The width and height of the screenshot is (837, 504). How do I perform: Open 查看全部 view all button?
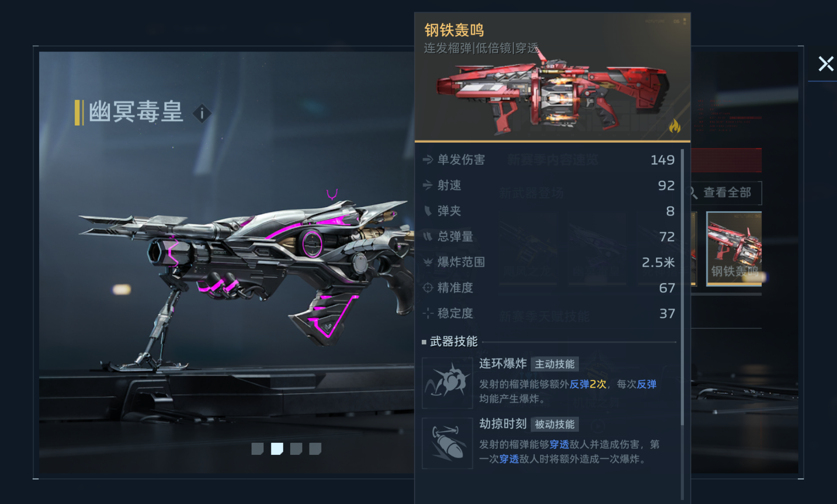pyautogui.click(x=726, y=193)
